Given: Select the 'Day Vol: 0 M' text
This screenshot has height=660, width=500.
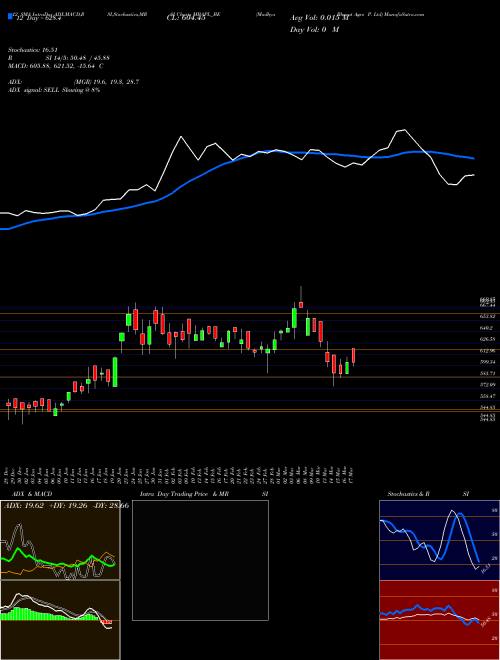Looking at the screenshot, I should 315,29.
